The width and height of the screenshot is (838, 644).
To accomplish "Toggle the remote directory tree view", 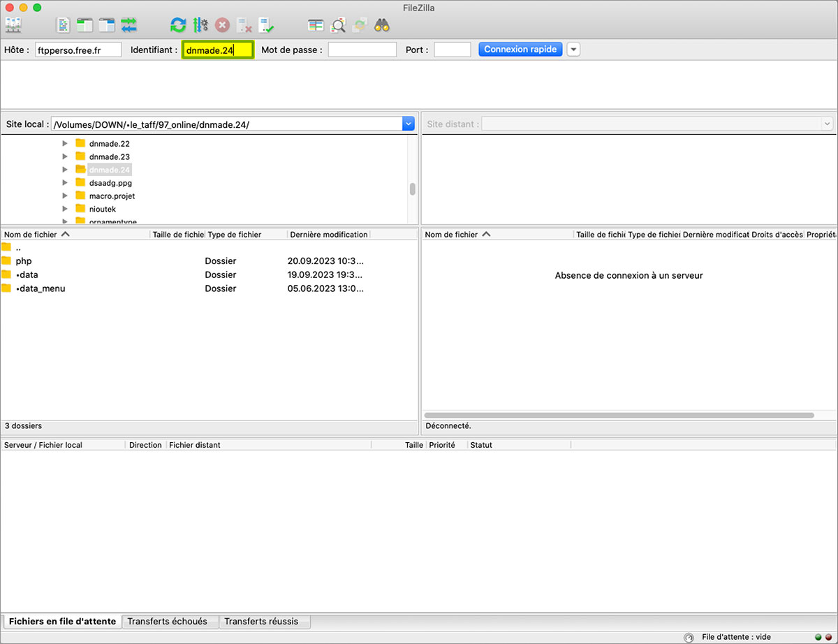I will point(107,26).
